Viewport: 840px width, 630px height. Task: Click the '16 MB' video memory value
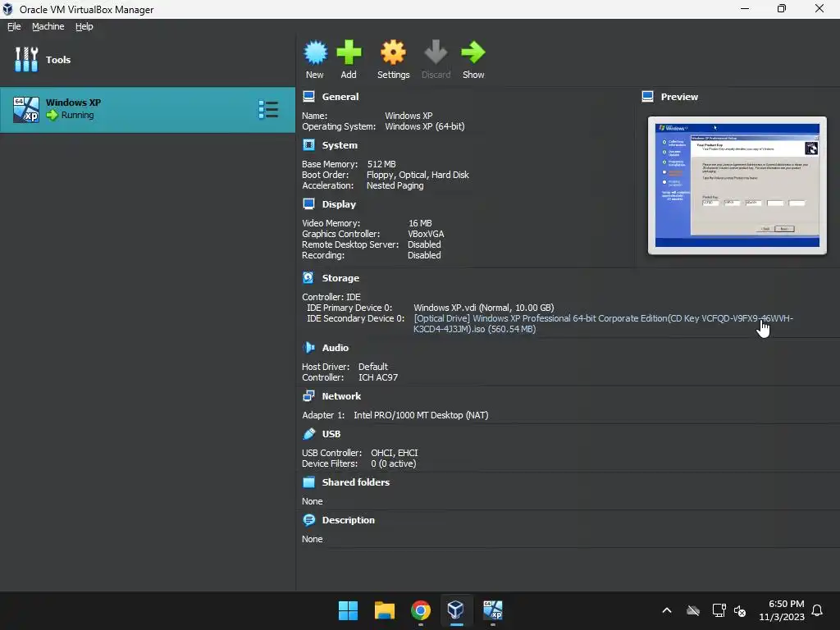tap(420, 223)
